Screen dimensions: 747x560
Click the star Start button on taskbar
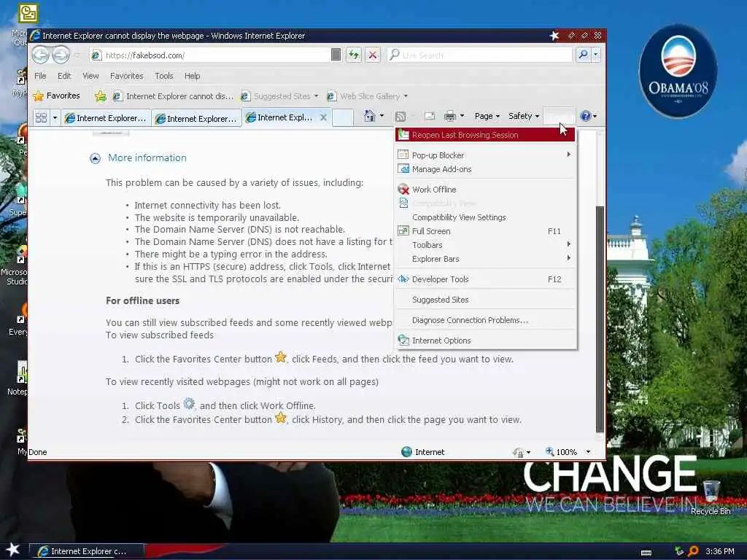[x=13, y=550]
